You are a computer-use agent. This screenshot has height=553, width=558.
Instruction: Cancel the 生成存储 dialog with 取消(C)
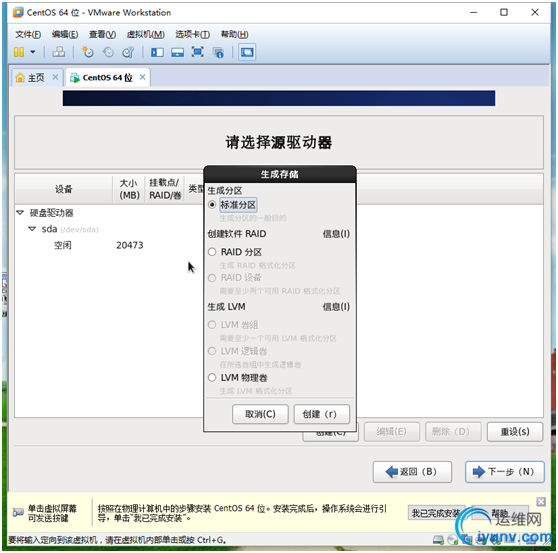[x=260, y=414]
